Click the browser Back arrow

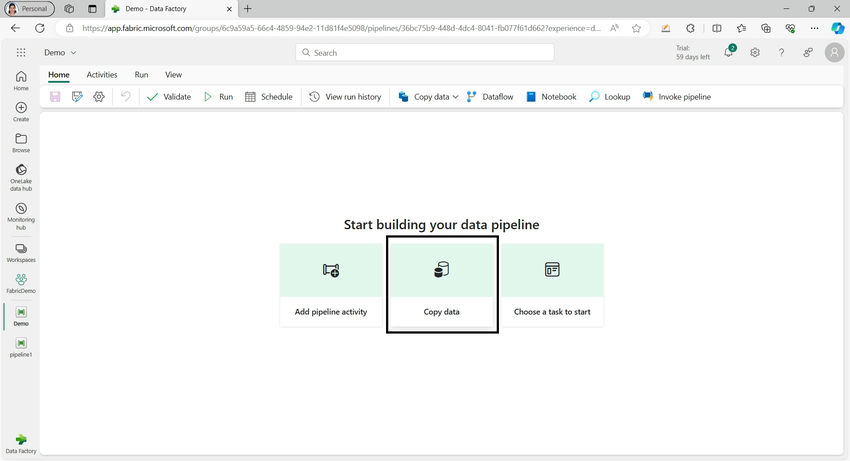tap(15, 28)
